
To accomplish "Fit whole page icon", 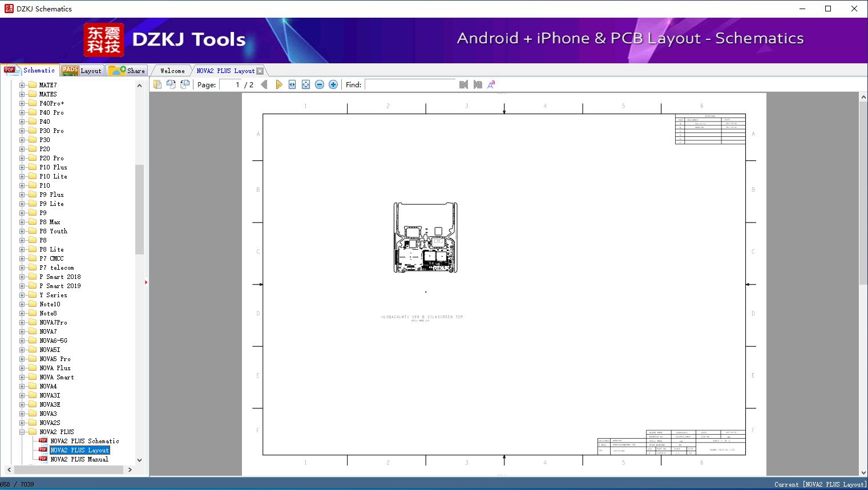I will pos(306,84).
